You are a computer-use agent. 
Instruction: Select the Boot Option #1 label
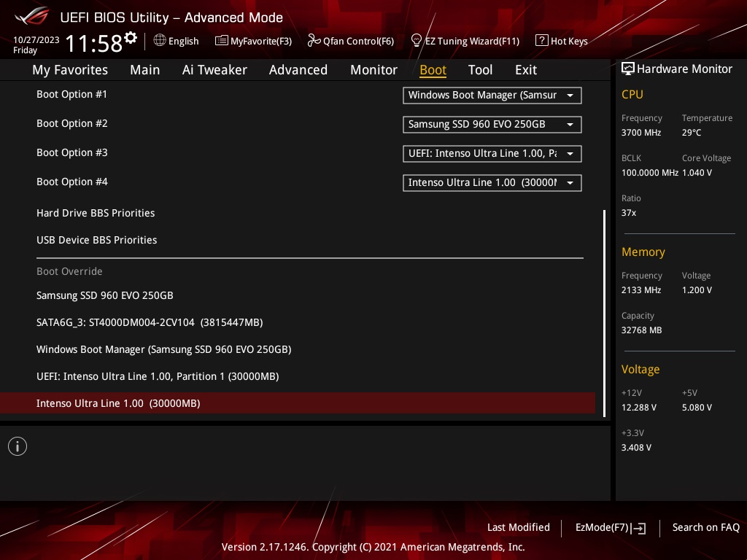point(72,94)
